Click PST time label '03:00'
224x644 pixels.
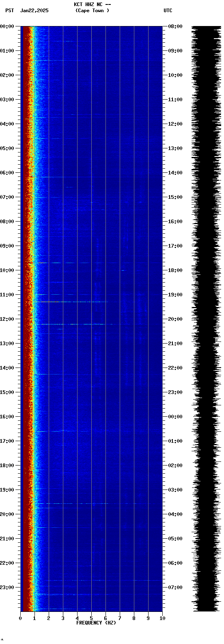[x=7, y=100]
